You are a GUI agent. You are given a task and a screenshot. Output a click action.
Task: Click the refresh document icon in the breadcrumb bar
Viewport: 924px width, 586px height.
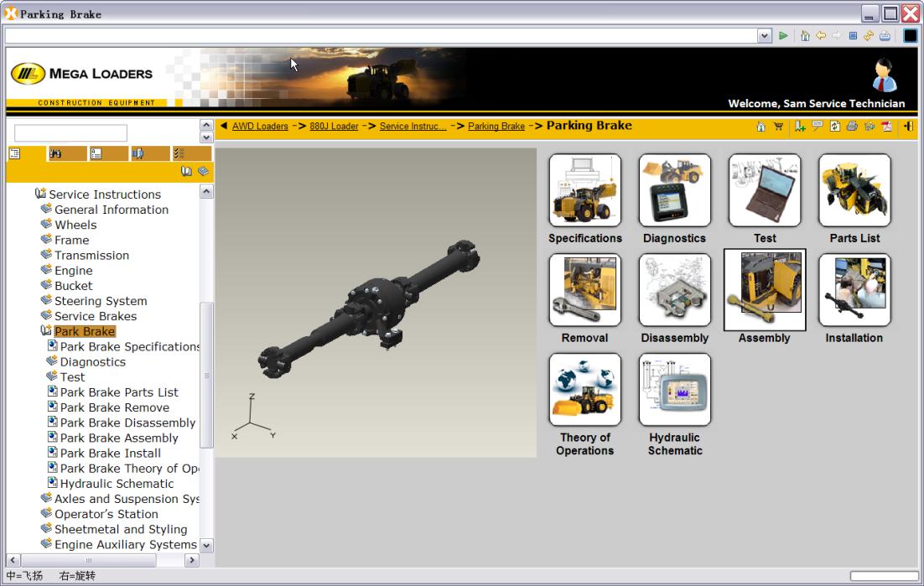tap(835, 127)
